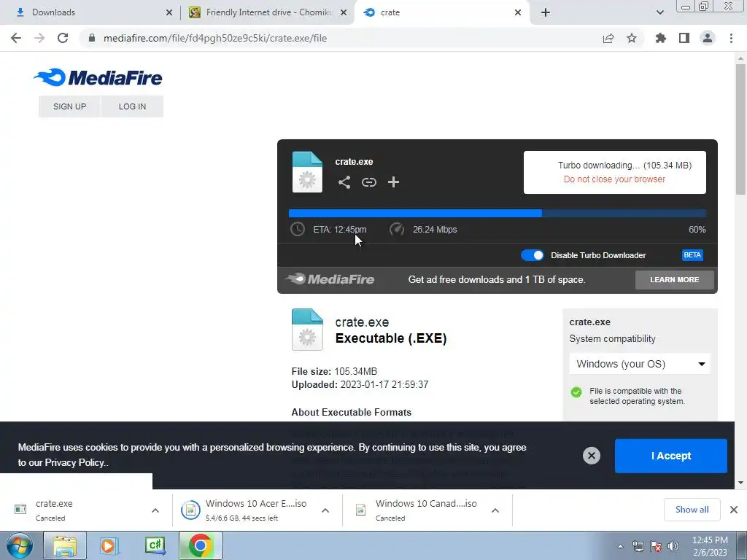The height and width of the screenshot is (560, 747).
Task: Close the crate tab
Action: [518, 12]
